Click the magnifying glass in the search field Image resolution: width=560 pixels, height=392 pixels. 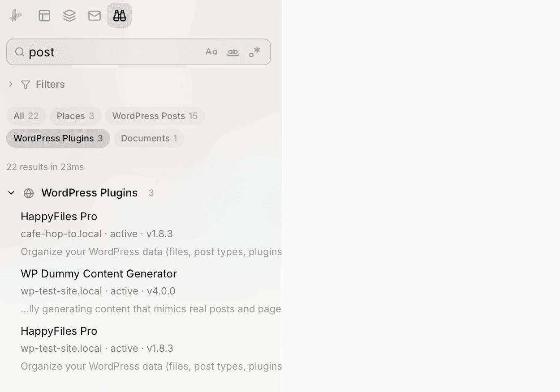pos(20,52)
